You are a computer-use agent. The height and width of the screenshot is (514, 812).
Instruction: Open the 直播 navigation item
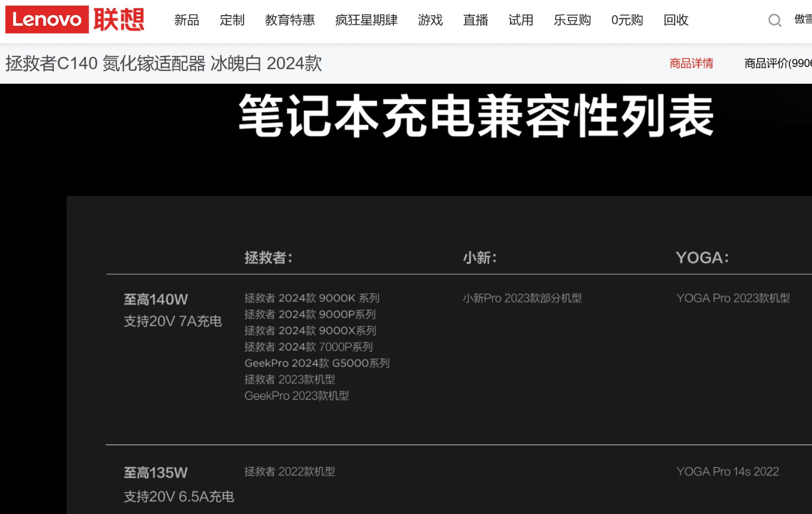pos(476,20)
